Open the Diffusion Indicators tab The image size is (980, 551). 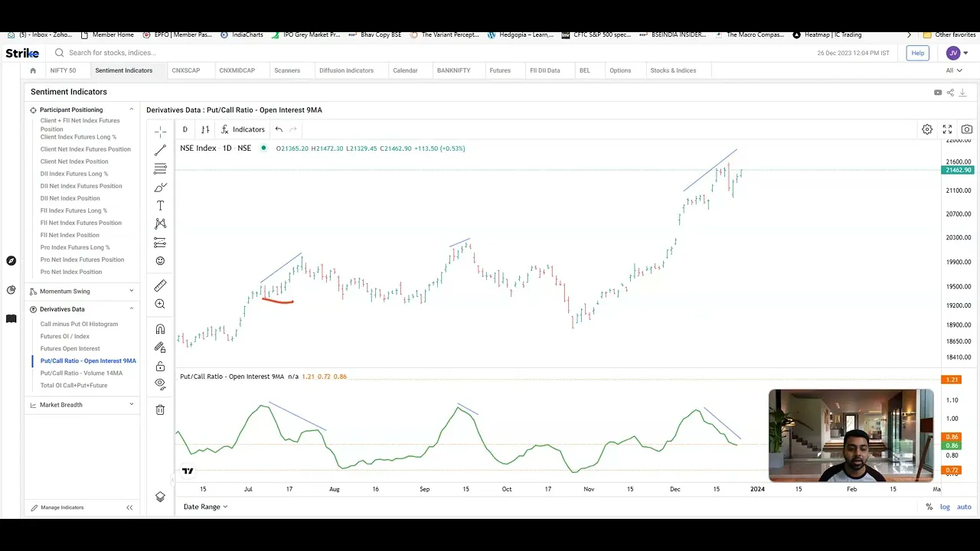point(346,70)
